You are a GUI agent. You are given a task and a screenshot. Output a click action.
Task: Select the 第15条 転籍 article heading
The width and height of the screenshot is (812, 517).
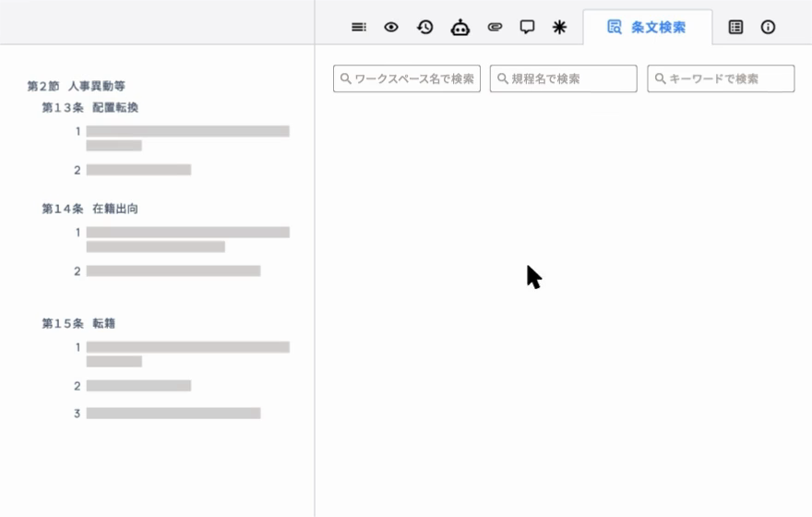(78, 324)
